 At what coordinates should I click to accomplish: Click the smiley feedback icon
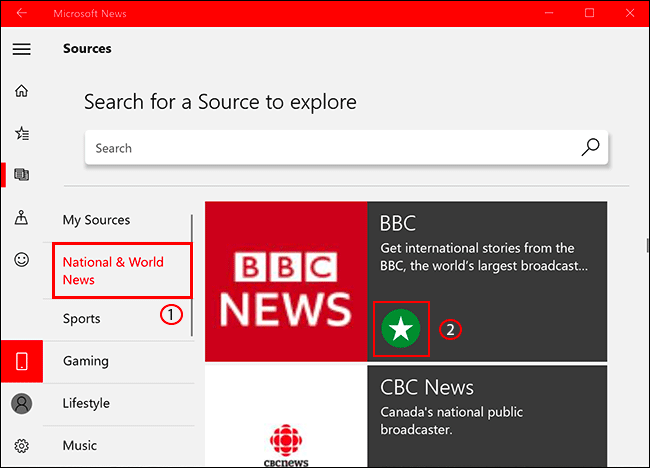(x=22, y=259)
